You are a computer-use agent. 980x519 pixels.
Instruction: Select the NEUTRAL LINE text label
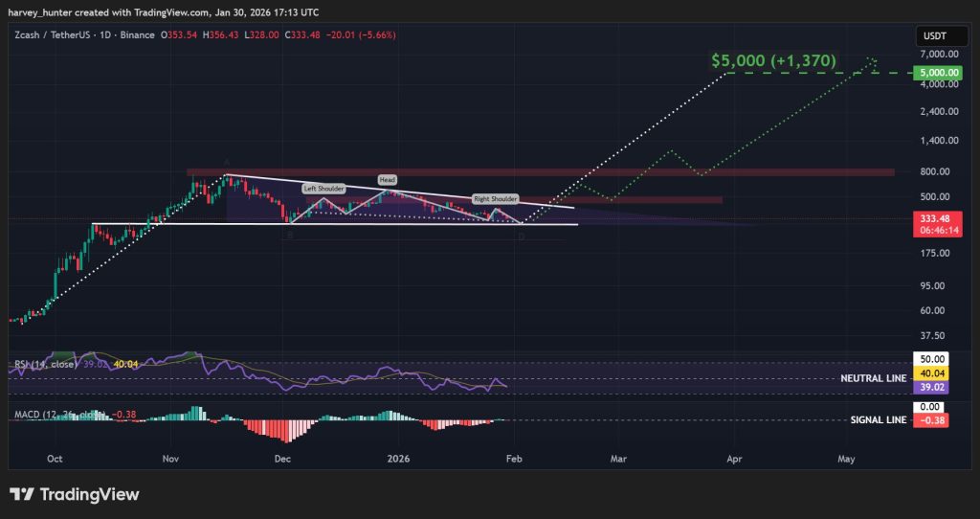click(873, 378)
